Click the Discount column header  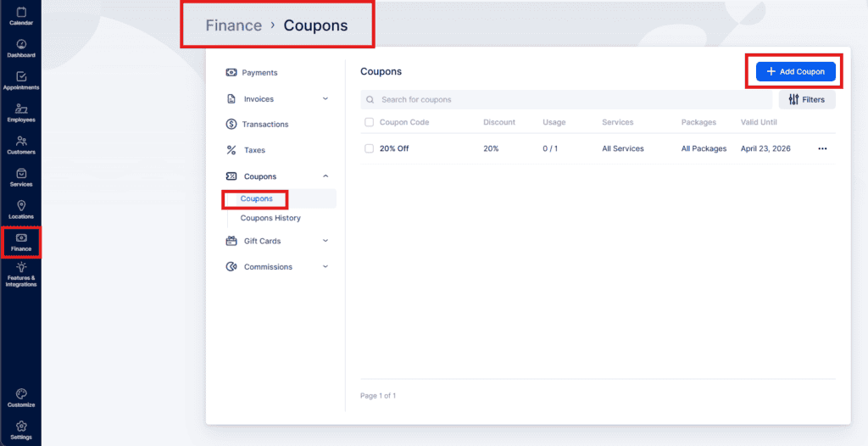(x=499, y=122)
